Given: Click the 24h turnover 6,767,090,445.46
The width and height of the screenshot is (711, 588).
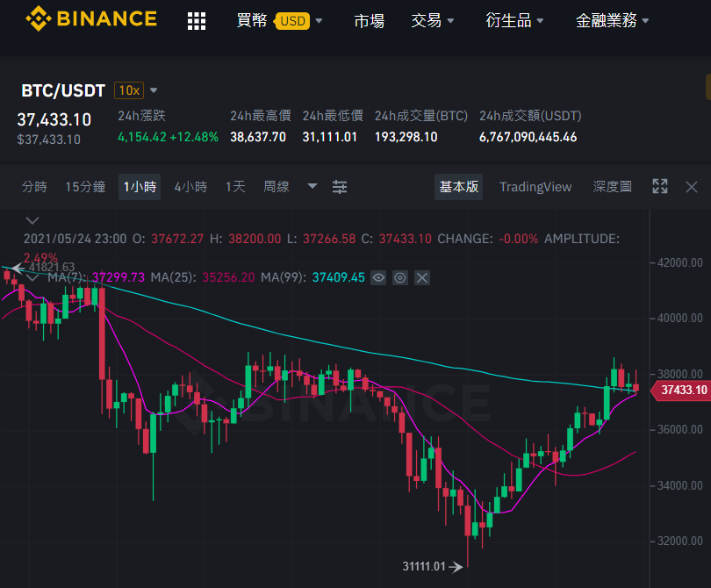Looking at the screenshot, I should coord(528,137).
